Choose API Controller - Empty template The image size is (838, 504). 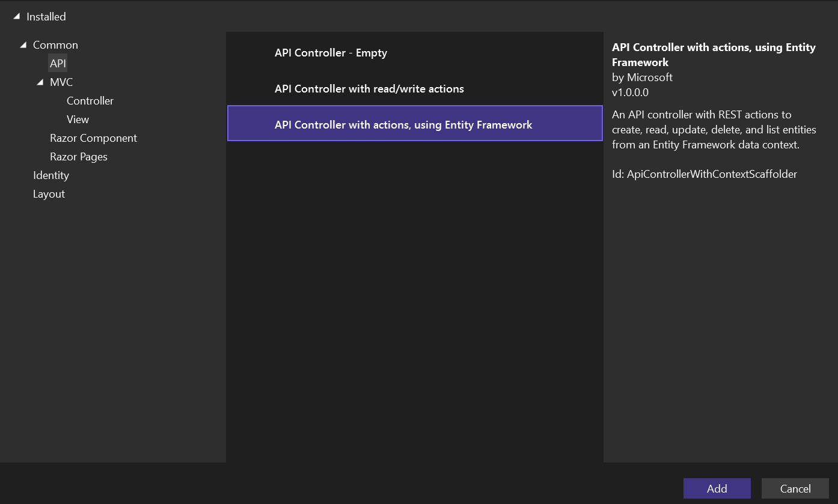415,53
